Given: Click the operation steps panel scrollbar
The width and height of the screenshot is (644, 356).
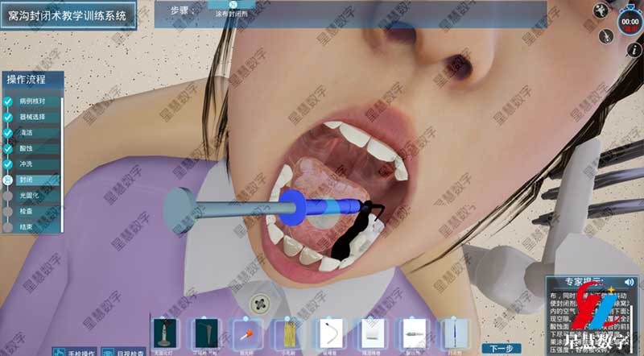Looking at the screenshot, I should pyautogui.click(x=62, y=164).
